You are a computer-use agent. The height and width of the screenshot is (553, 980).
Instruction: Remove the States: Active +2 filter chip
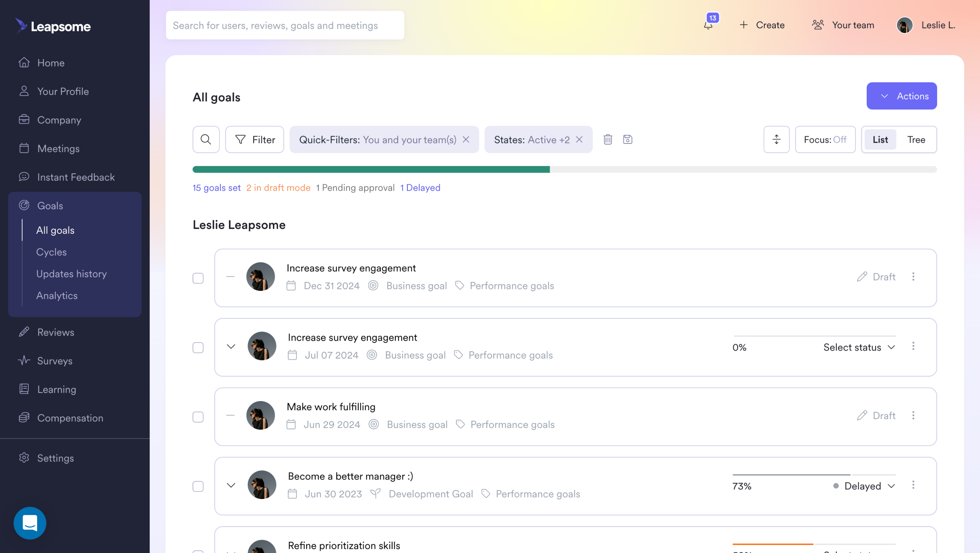pyautogui.click(x=580, y=139)
